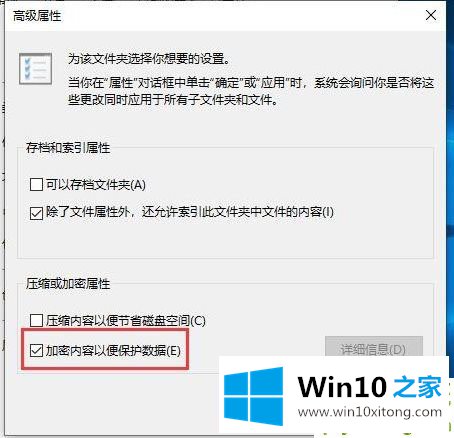Click the 为该文件夹选择你想要的设置 heading text

(149, 59)
